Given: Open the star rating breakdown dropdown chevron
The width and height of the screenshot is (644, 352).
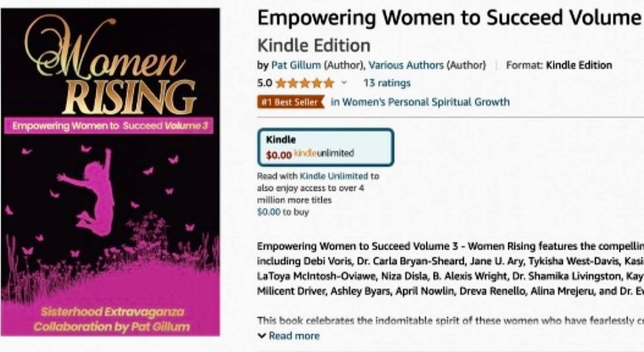Looking at the screenshot, I should (344, 83).
